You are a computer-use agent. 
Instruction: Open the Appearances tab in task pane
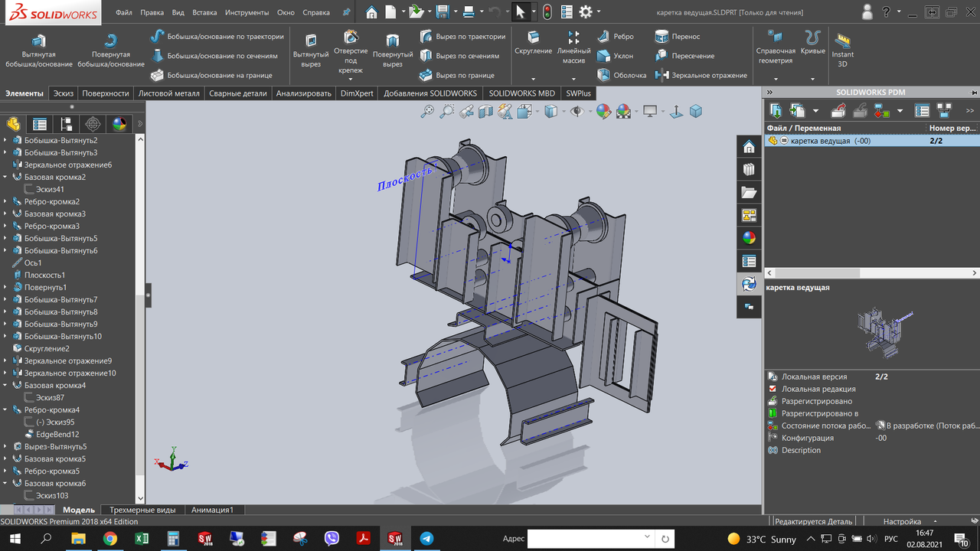click(x=749, y=238)
